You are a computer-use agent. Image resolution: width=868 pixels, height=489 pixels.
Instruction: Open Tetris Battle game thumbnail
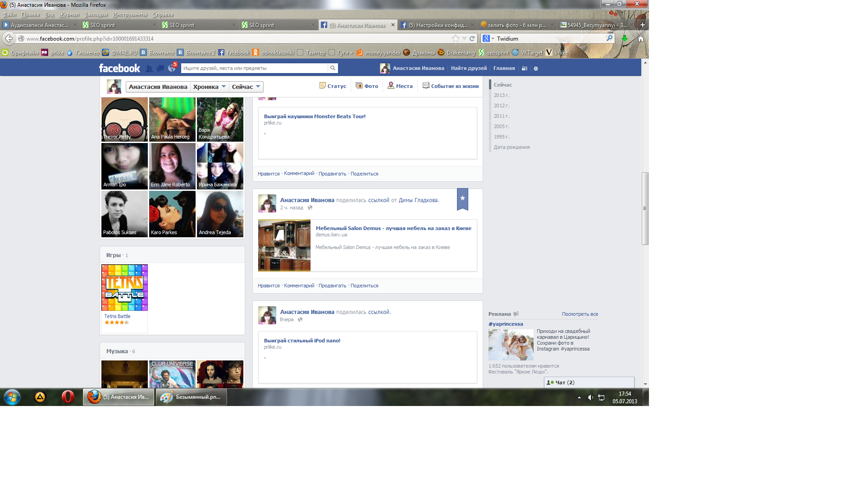click(x=124, y=287)
